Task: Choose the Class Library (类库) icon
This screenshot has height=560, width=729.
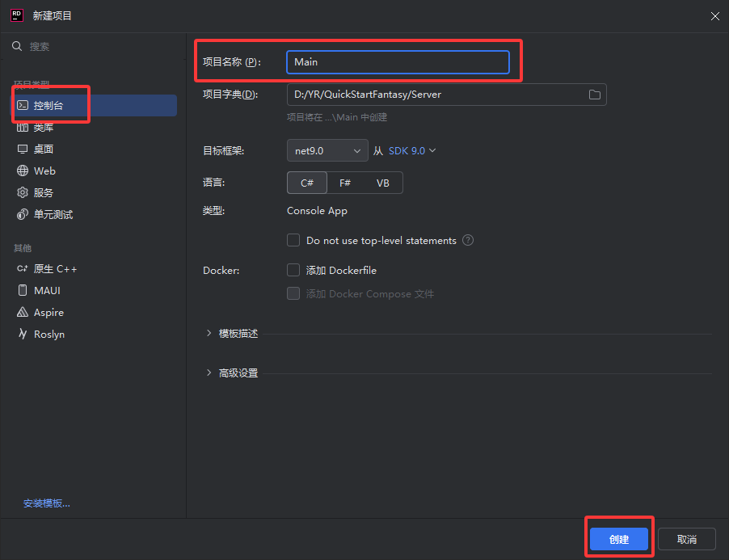Action: 23,128
